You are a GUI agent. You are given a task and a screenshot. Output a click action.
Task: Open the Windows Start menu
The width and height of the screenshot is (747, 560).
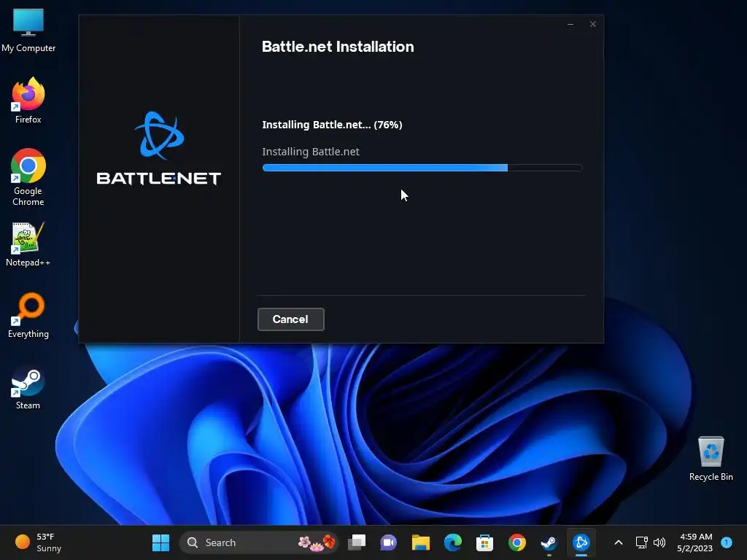click(160, 542)
